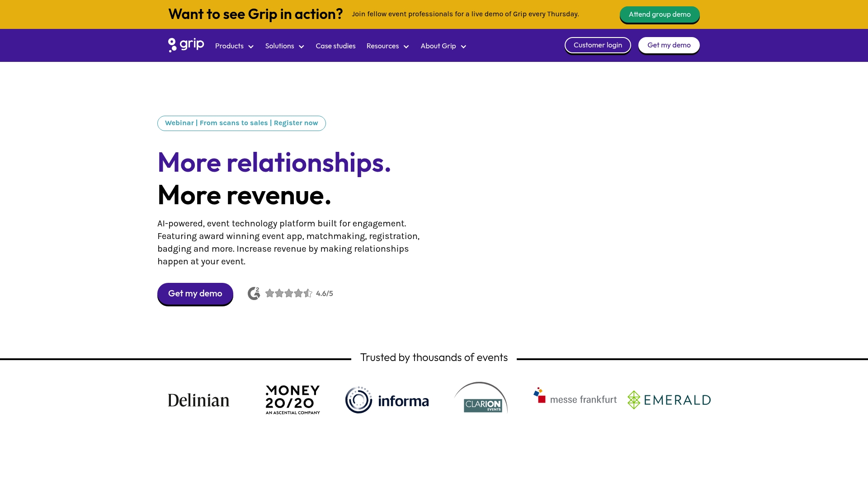Click the Messe Frankfurt logo
This screenshot has height=488, width=868.
575,396
